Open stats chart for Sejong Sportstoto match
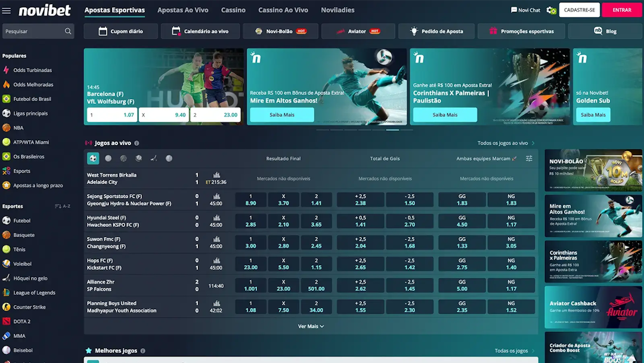The height and width of the screenshot is (363, 644). coord(216,196)
